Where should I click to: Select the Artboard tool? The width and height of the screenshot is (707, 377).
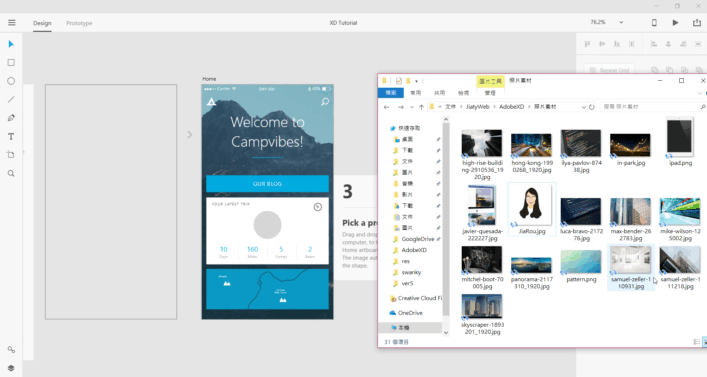(11, 155)
